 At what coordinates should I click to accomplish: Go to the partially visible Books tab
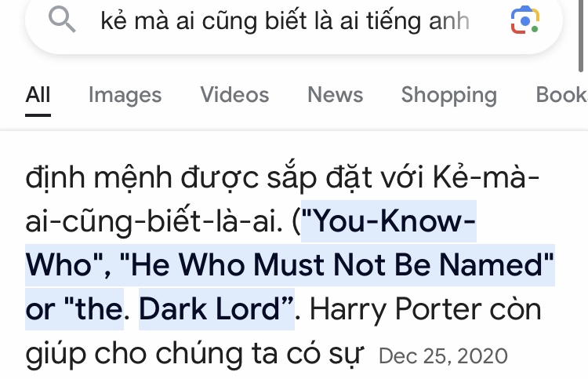(x=562, y=95)
